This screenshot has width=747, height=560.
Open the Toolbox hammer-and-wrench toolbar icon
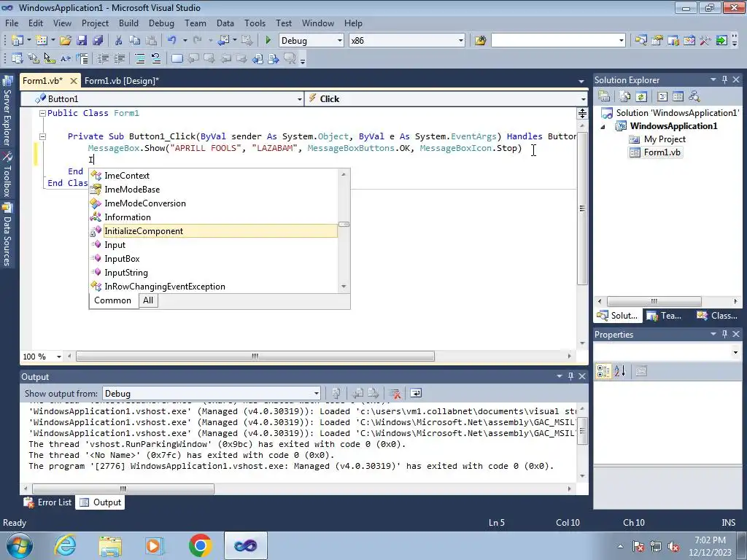click(705, 41)
